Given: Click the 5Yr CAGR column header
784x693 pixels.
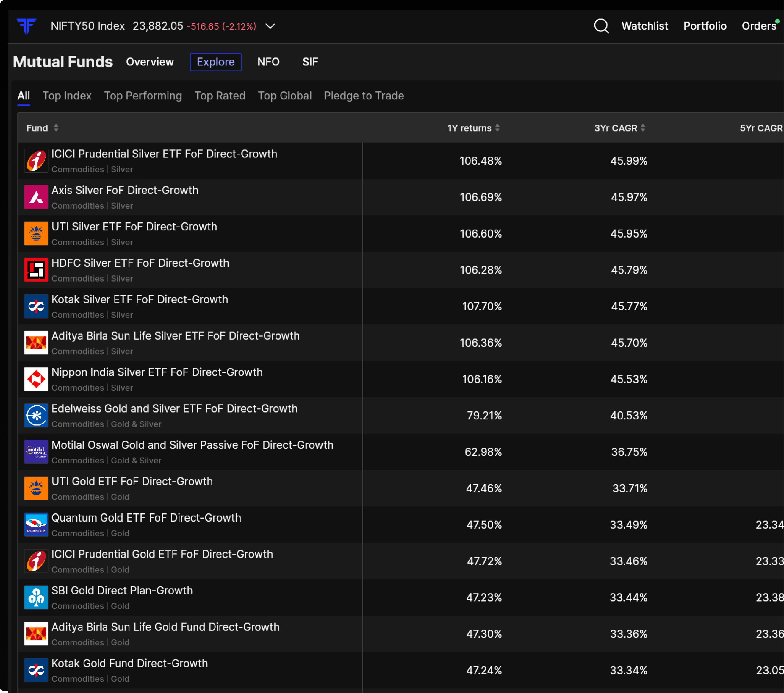Looking at the screenshot, I should point(761,128).
